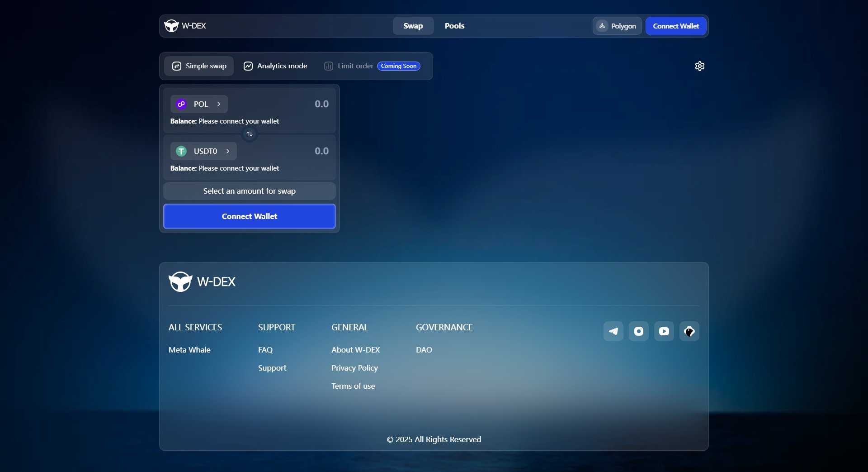
Task: Click the Analytics mode chart icon
Action: (249, 66)
